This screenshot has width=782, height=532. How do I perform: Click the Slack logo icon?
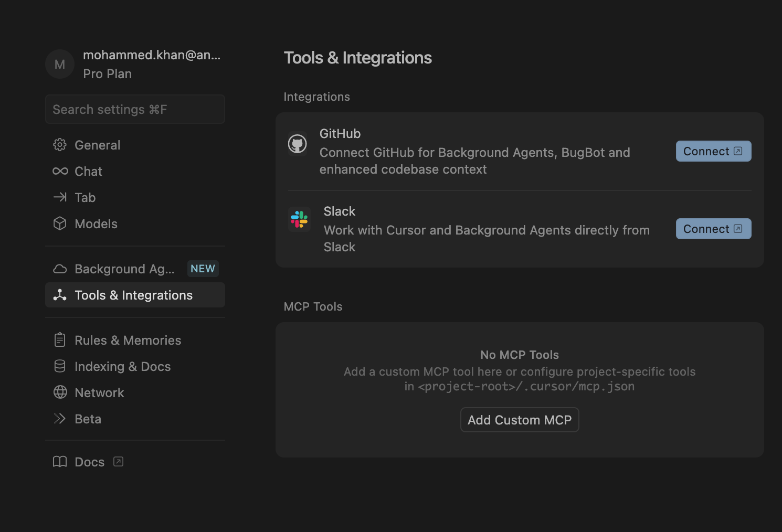click(299, 219)
